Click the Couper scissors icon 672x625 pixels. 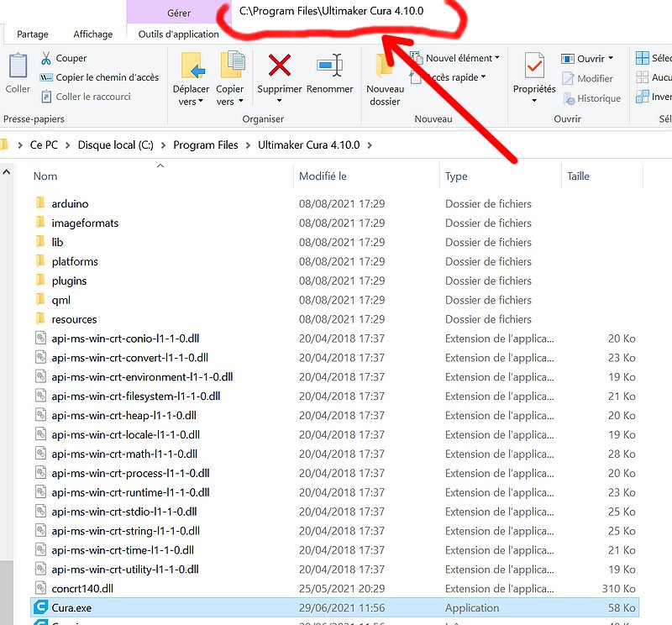tap(46, 58)
